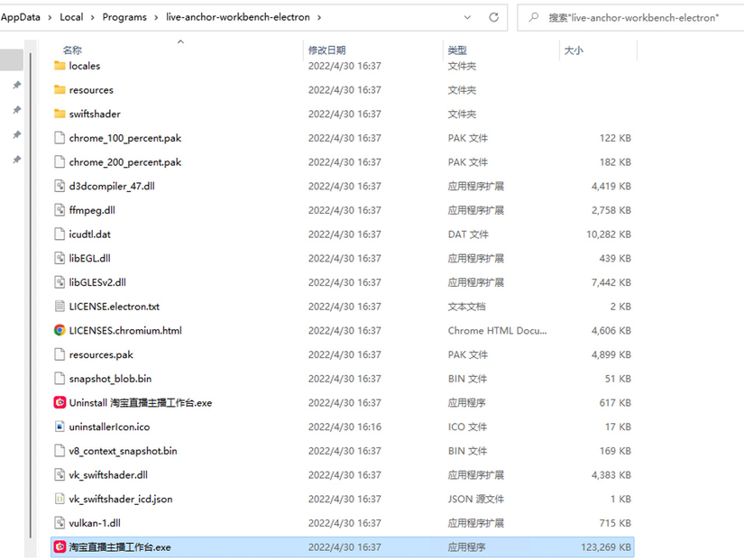The image size is (744, 560).
Task: Click the 4,606 KB size value
Action: coord(611,330)
